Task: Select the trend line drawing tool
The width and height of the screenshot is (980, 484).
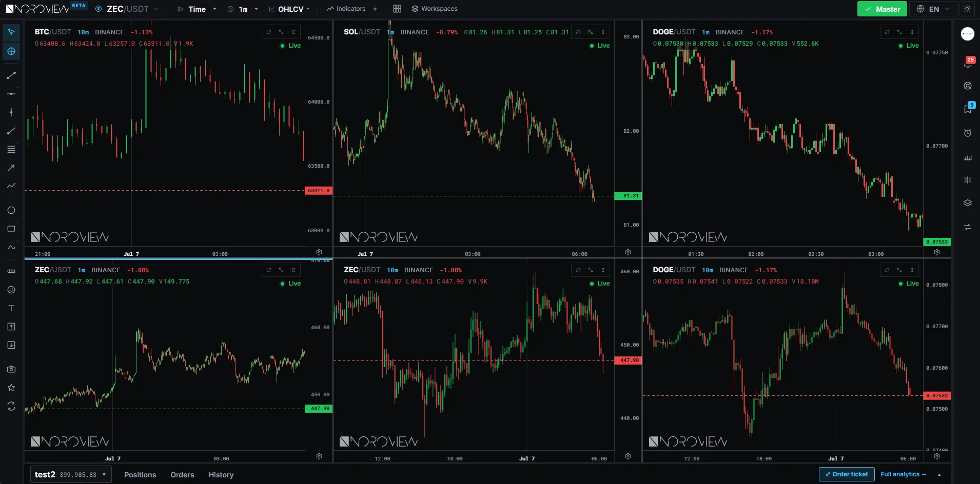Action: coord(11,75)
